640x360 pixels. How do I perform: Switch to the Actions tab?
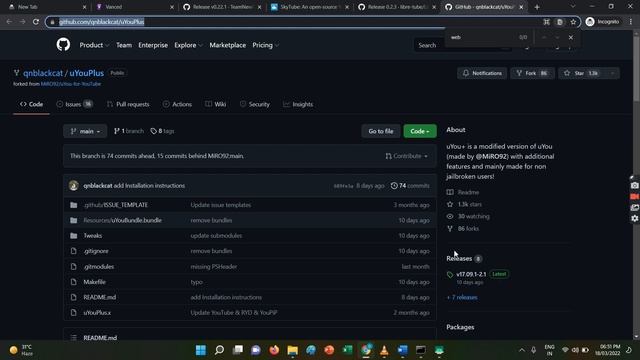tap(177, 104)
